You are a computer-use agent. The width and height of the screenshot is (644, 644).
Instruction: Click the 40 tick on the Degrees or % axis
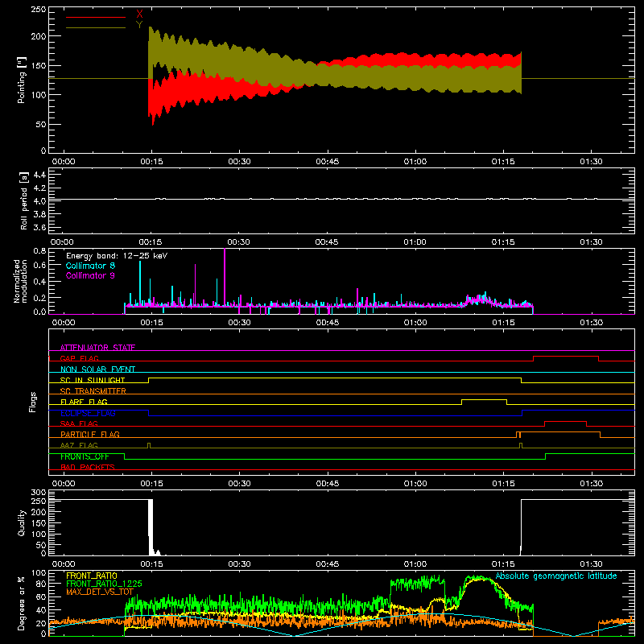click(41, 610)
